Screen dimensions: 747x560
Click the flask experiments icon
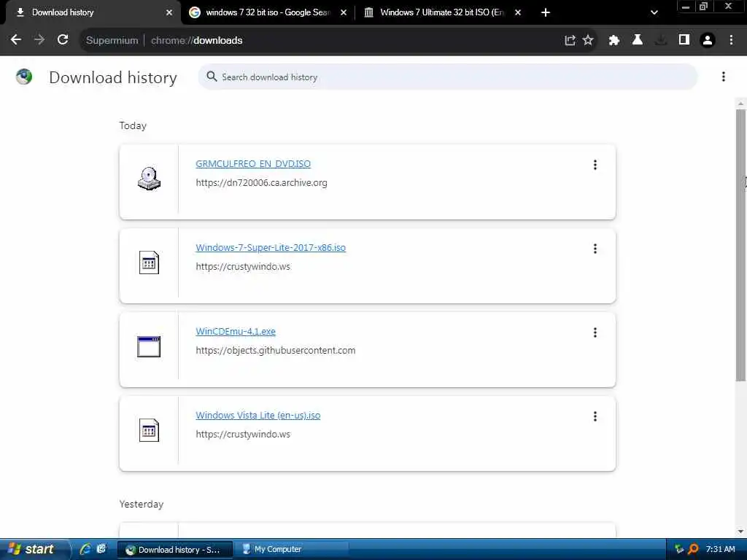(x=638, y=41)
